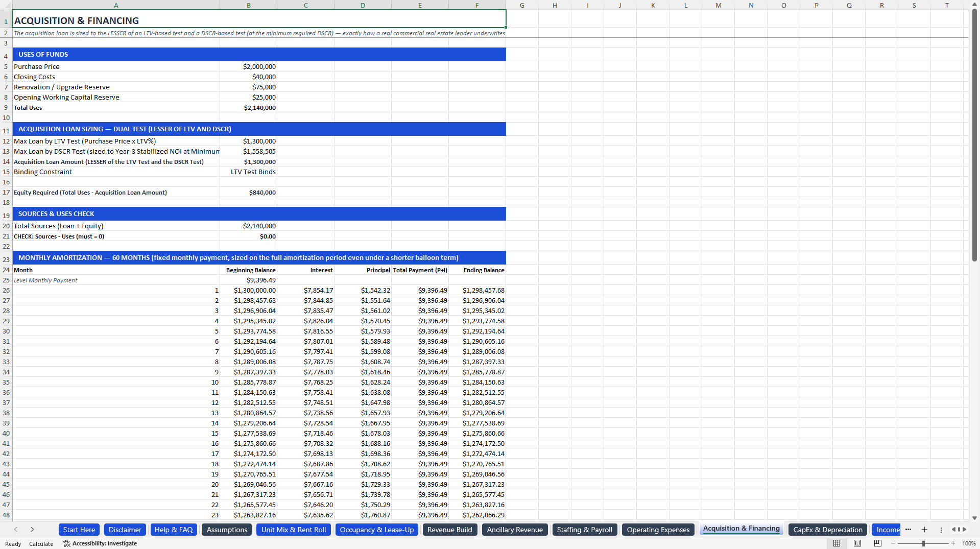The height and width of the screenshot is (549, 980).
Task: Open the Help & FAQ sheet tab
Action: click(174, 530)
